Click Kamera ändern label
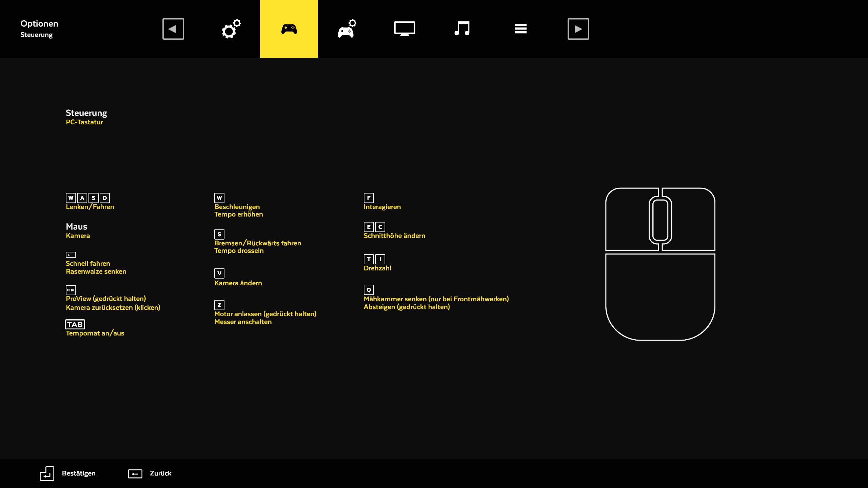Image resolution: width=868 pixels, height=488 pixels. coord(238,283)
